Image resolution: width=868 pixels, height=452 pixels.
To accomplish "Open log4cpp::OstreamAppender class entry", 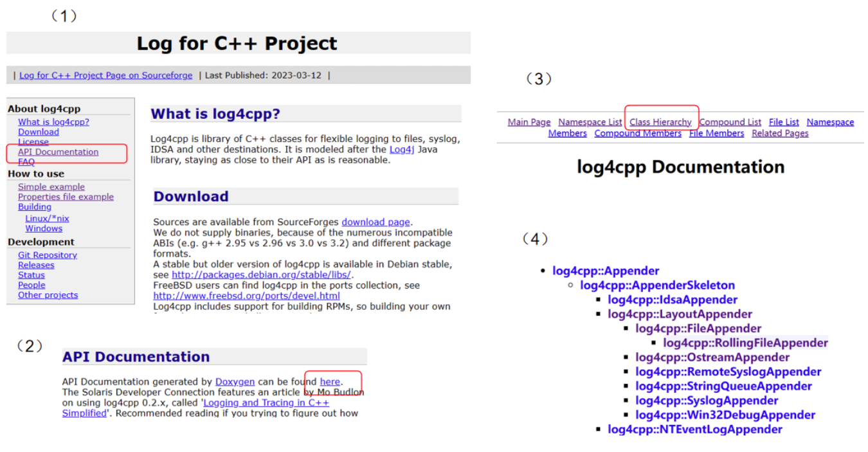I will tap(712, 357).
